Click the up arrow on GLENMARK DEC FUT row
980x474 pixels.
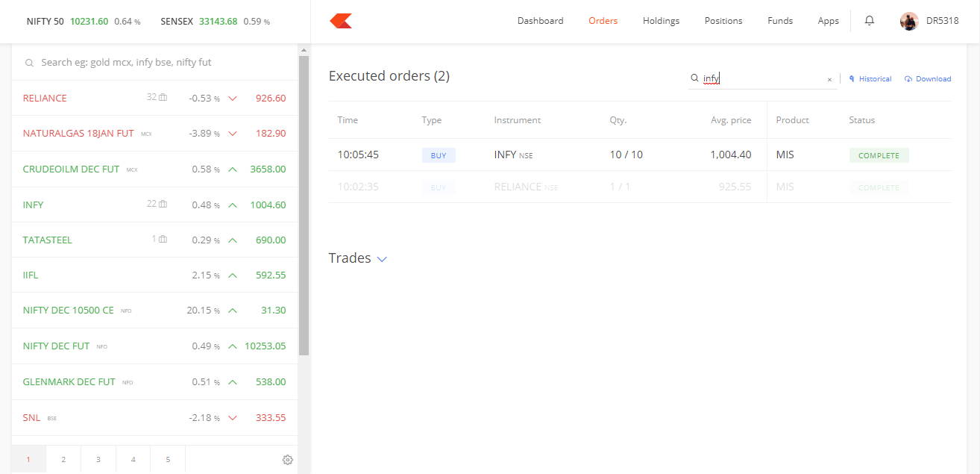(x=233, y=382)
